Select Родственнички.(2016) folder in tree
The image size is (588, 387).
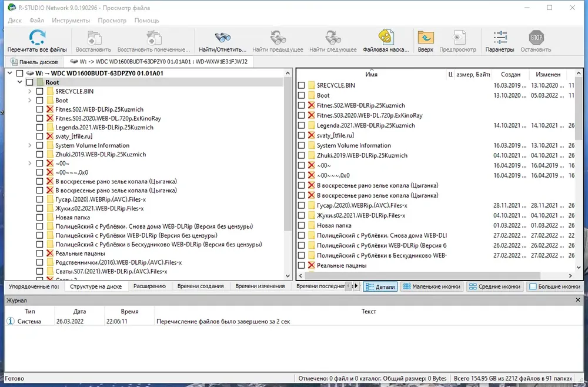coord(119,262)
